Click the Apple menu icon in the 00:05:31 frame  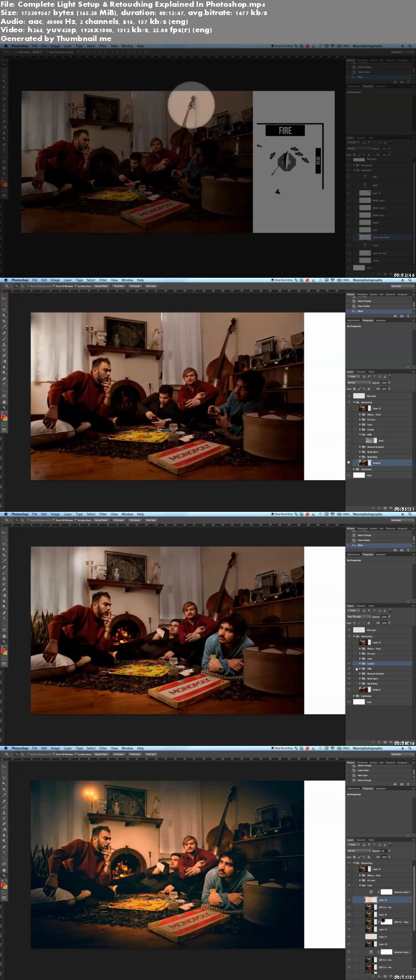[6, 280]
